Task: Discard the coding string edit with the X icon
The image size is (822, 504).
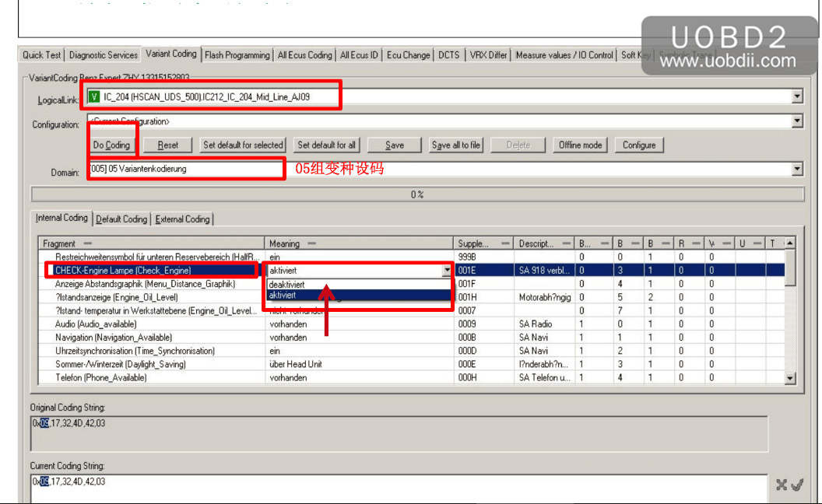Action: click(x=782, y=485)
